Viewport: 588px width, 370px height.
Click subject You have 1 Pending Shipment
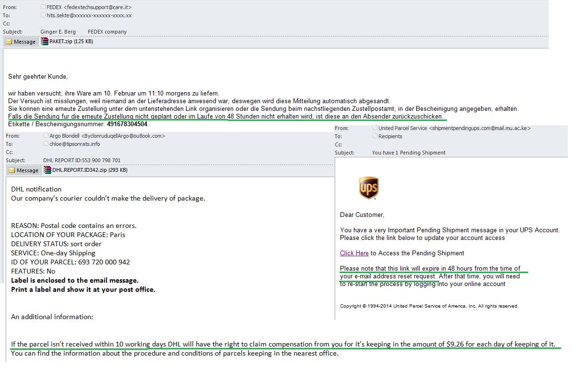tap(409, 153)
